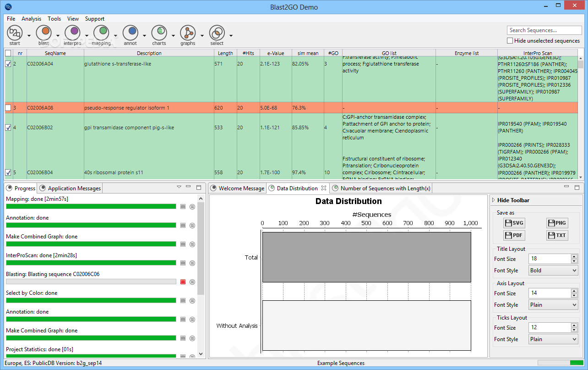This screenshot has width=588, height=370.
Task: Maximize the Progress panel
Action: coord(198,187)
